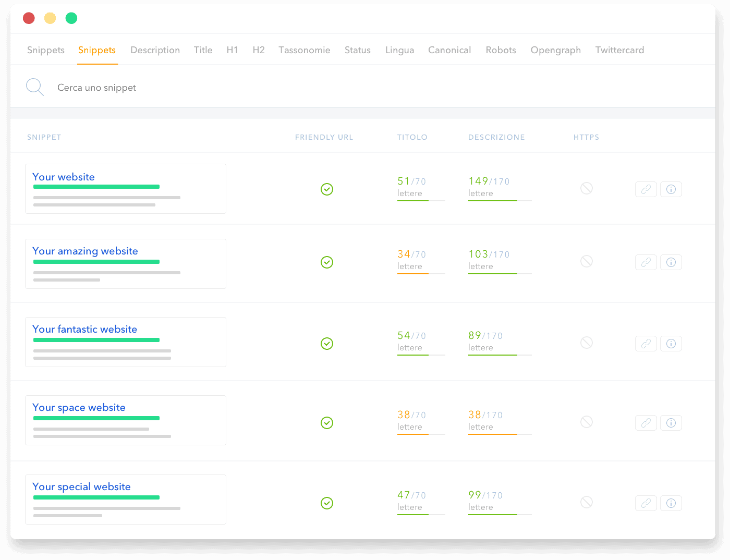The height and width of the screenshot is (560, 730).
Task: Toggle HTTPS for Your fantastic website
Action: point(586,343)
